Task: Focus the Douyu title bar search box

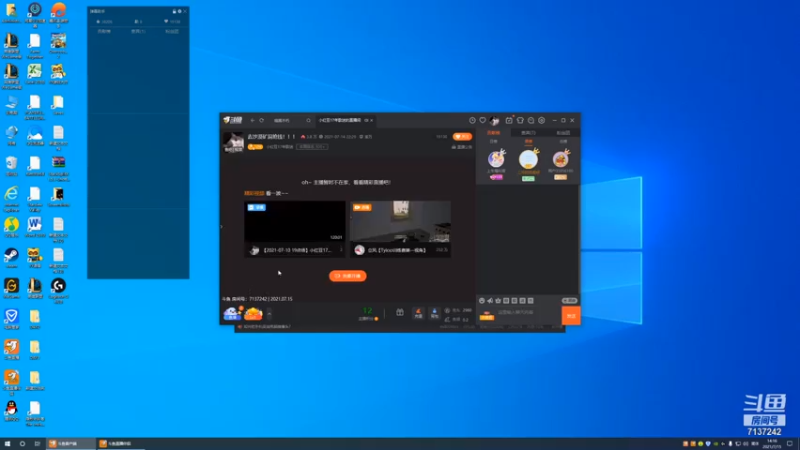Action: (291, 120)
